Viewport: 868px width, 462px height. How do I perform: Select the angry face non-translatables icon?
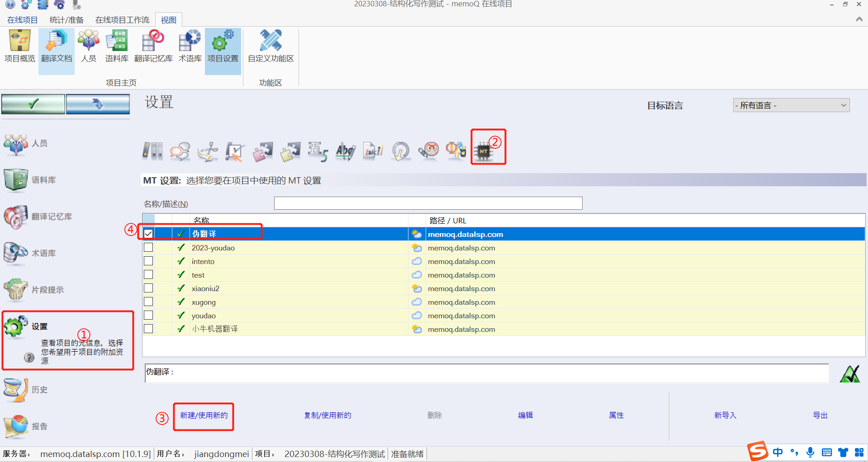coord(428,151)
